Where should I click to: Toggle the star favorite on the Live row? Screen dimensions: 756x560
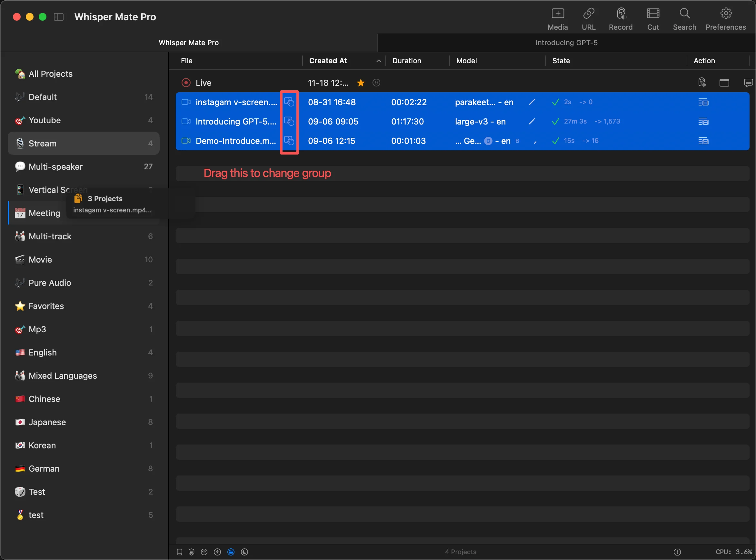point(361,83)
